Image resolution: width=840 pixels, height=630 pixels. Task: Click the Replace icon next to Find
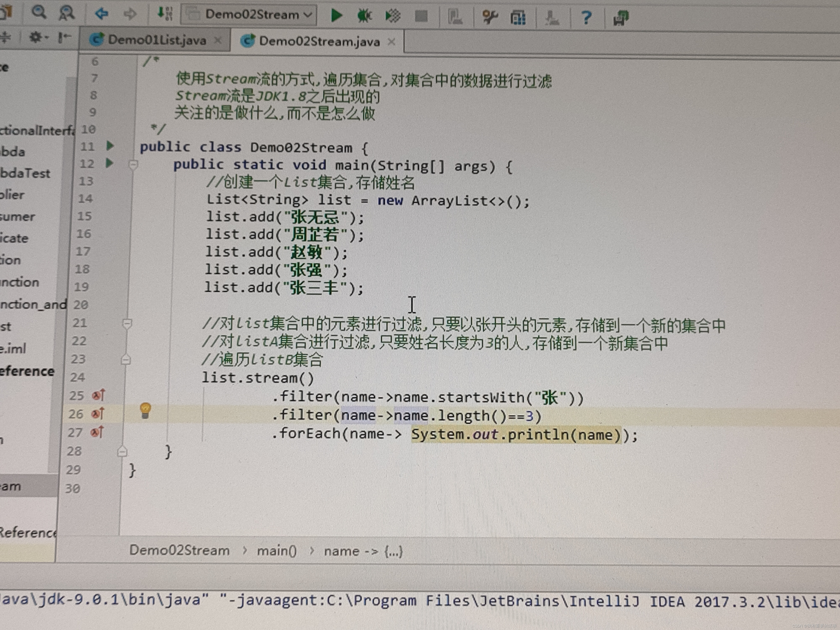click(66, 13)
